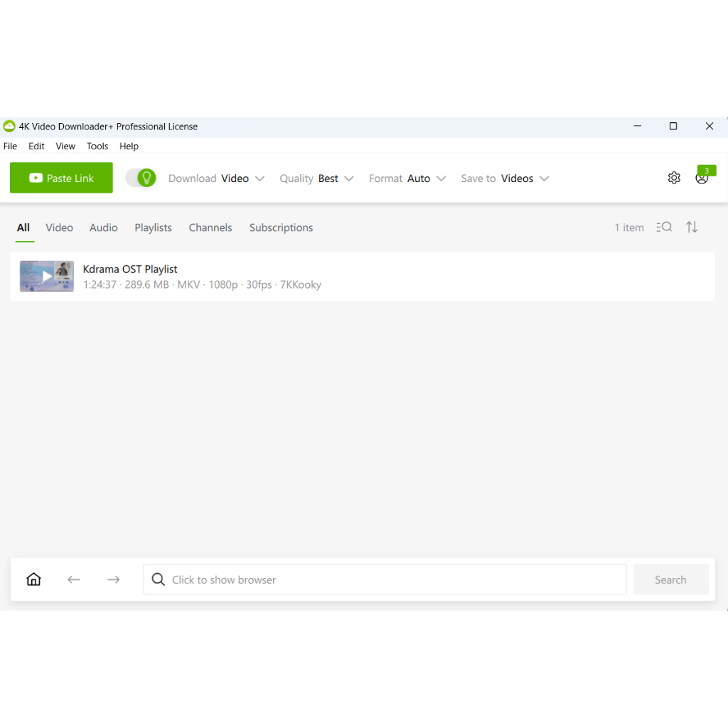728x728 pixels.
Task: Switch to the Channels tab
Action: pos(210,227)
